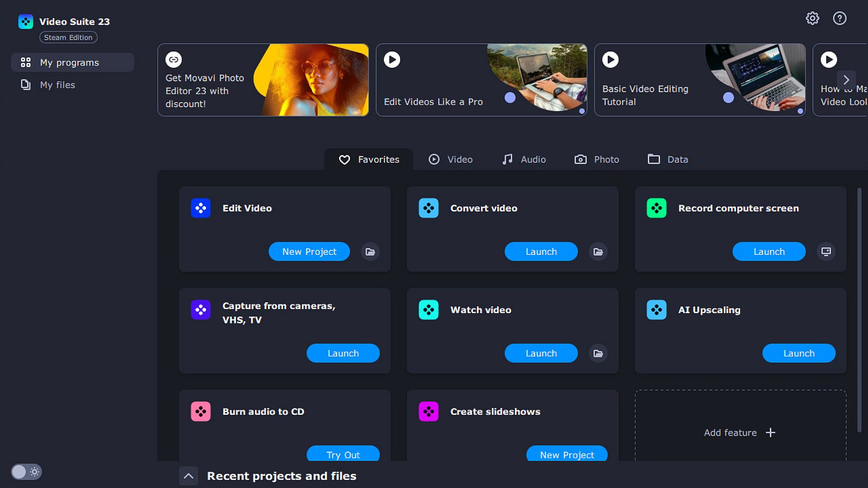Open the settings gear icon
The width and height of the screenshot is (868, 488).
812,19
